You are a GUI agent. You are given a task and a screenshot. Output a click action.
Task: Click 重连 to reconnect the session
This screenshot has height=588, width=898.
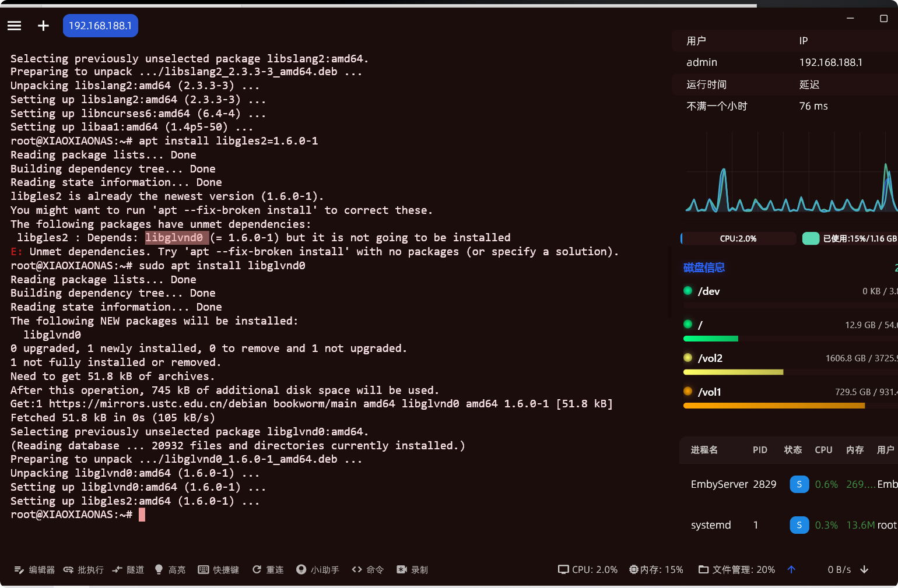[268, 570]
